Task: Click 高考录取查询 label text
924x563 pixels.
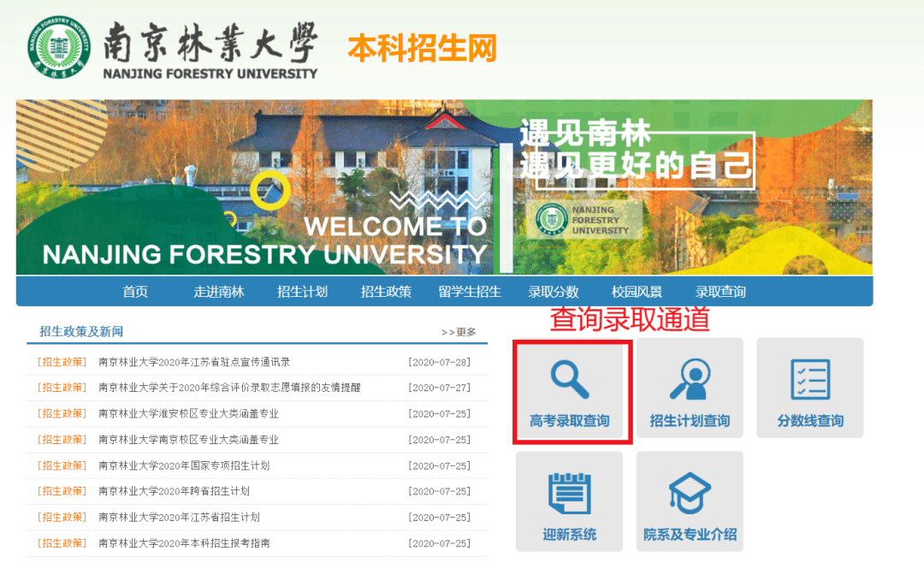Action: (569, 421)
